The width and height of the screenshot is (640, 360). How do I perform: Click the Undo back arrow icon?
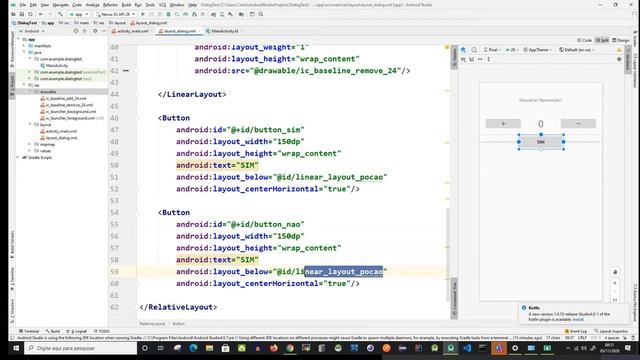41,14
